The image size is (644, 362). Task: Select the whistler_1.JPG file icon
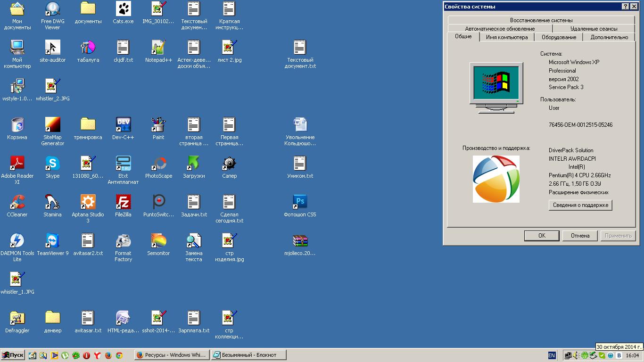point(17,283)
